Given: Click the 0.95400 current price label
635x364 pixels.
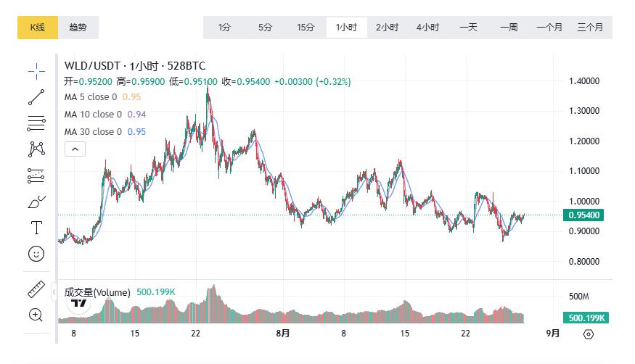Looking at the screenshot, I should coord(586,215).
